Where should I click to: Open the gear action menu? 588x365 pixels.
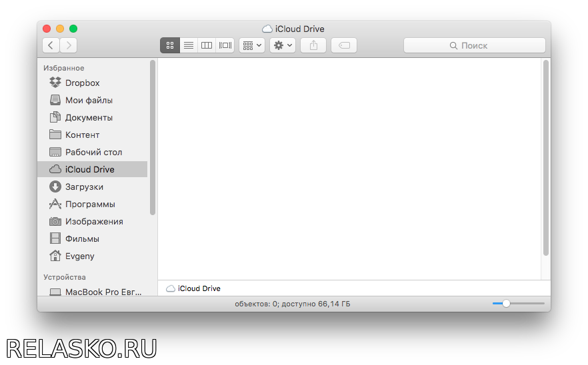point(283,45)
